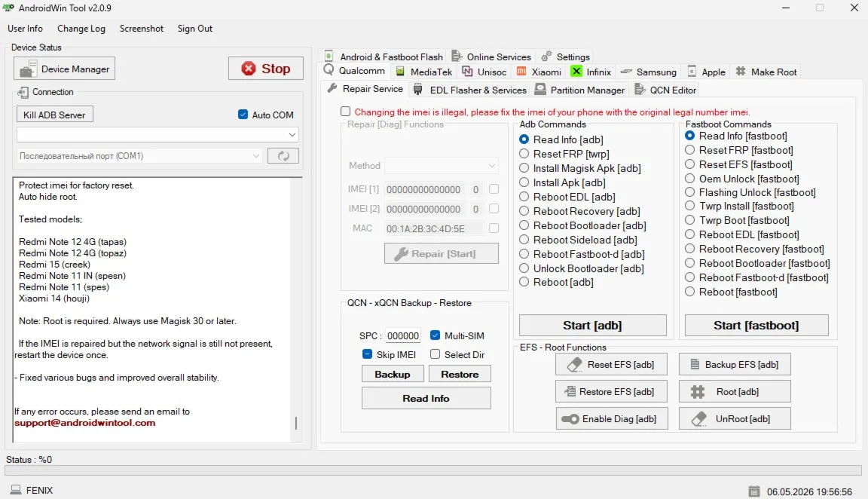Click the Make Root hash icon

click(741, 72)
